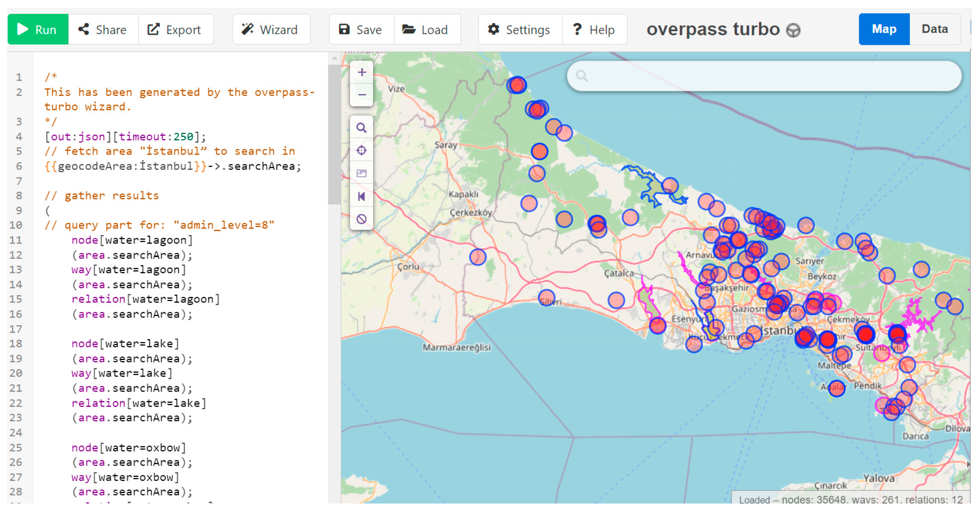The image size is (980, 514).
Task: Click the clear data overlay icon
Action: (x=361, y=219)
